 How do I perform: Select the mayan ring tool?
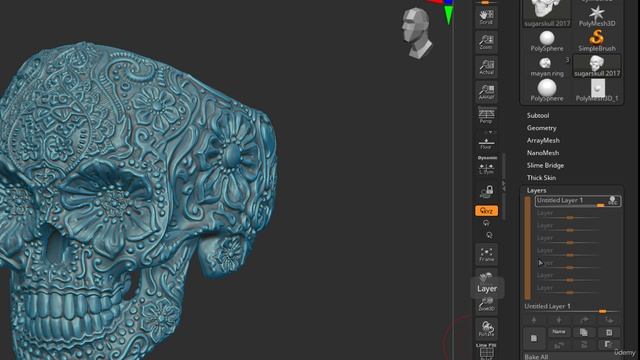pos(547,67)
